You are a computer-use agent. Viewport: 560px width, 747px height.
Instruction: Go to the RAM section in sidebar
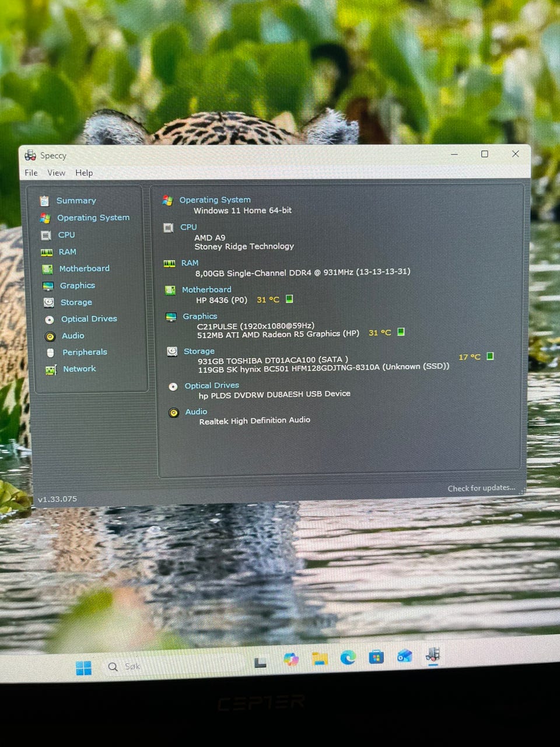(68, 252)
